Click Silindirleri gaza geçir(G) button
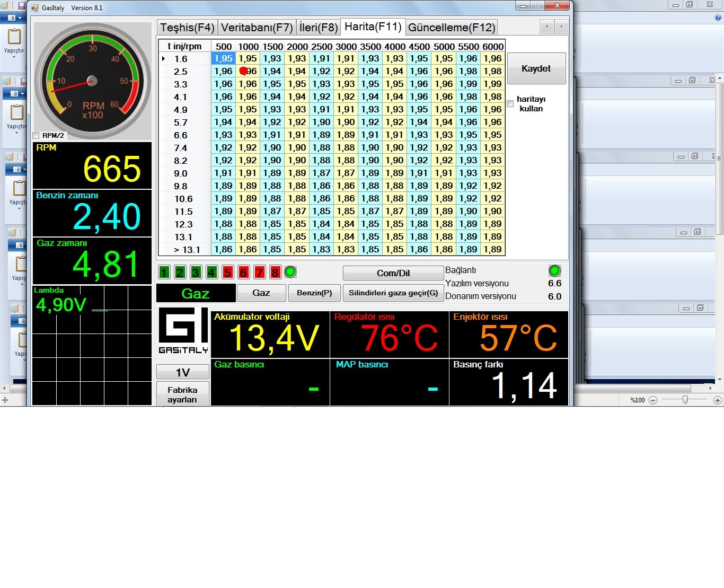 [393, 293]
